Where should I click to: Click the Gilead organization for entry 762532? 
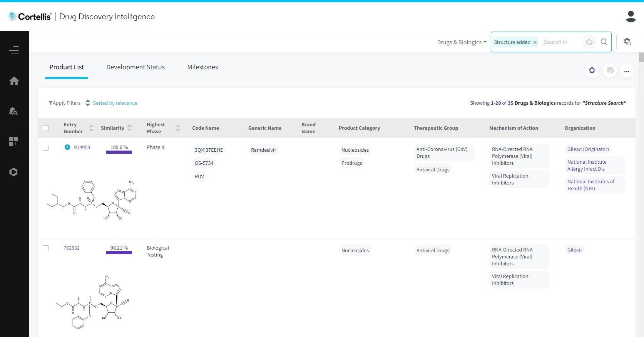tap(574, 250)
